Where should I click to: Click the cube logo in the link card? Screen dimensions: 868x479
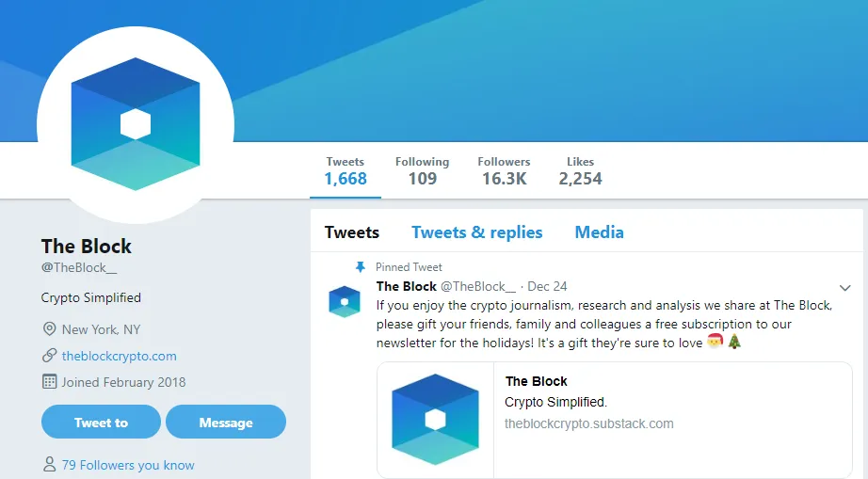pos(435,420)
